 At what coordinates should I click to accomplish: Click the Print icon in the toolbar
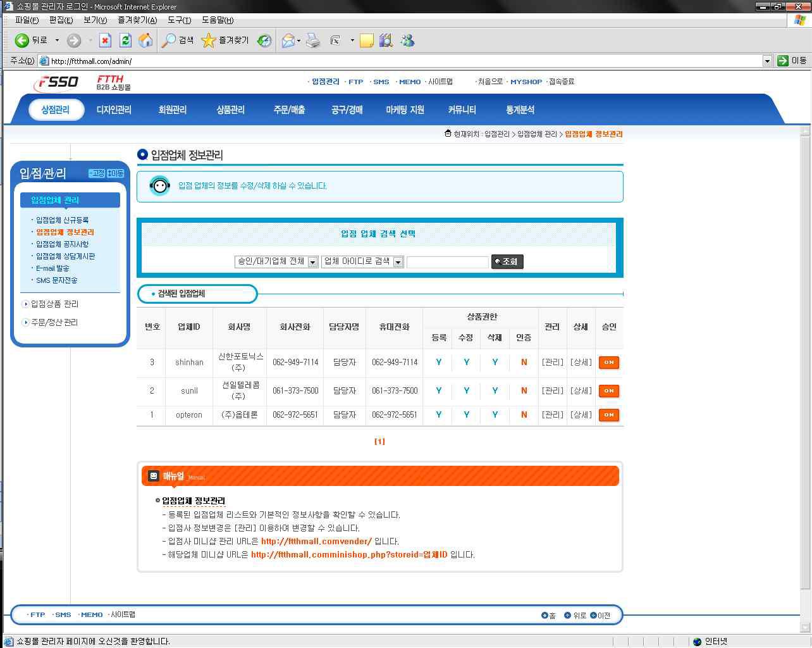[x=313, y=40]
